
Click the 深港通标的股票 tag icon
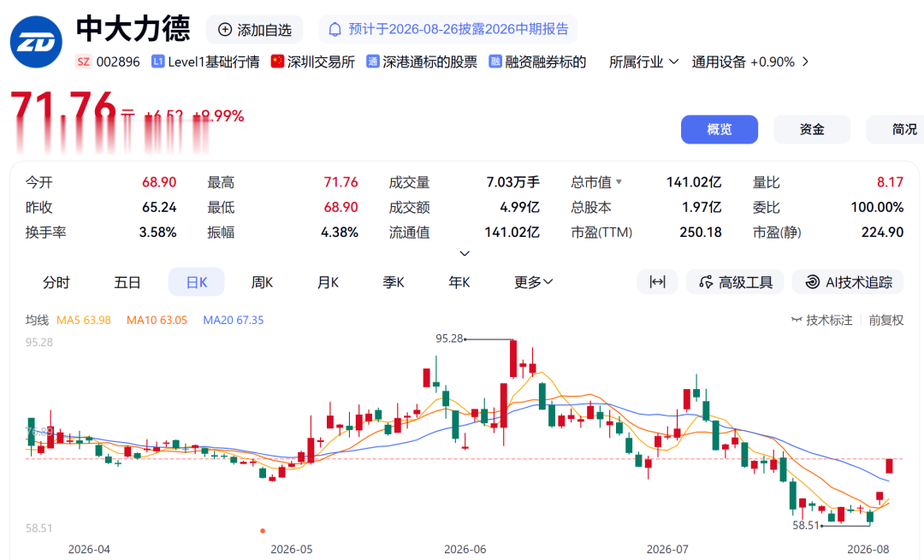coord(372,62)
